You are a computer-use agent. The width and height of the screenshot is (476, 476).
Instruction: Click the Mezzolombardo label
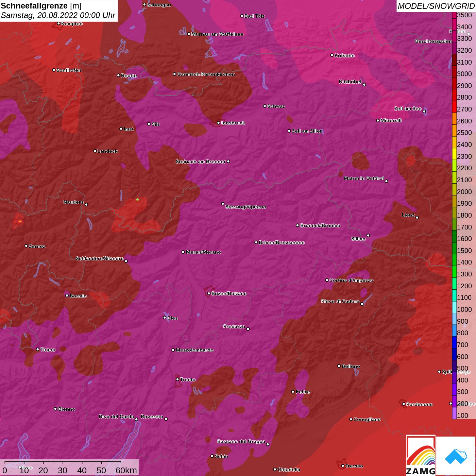coord(194,350)
